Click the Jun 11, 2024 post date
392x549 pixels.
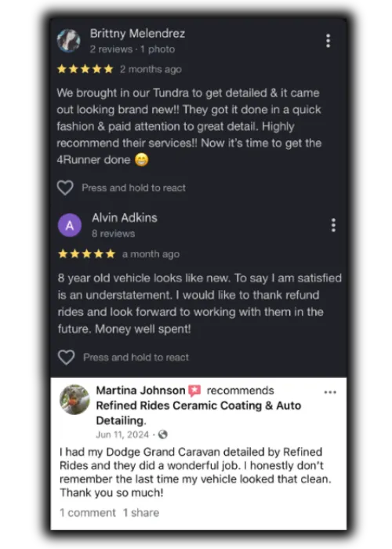[122, 434]
